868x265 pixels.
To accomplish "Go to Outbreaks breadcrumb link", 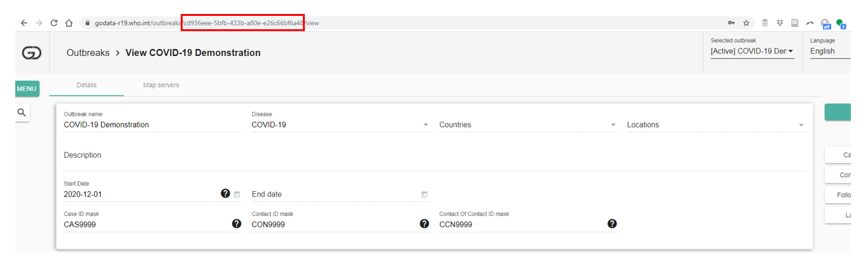I will click(88, 53).
